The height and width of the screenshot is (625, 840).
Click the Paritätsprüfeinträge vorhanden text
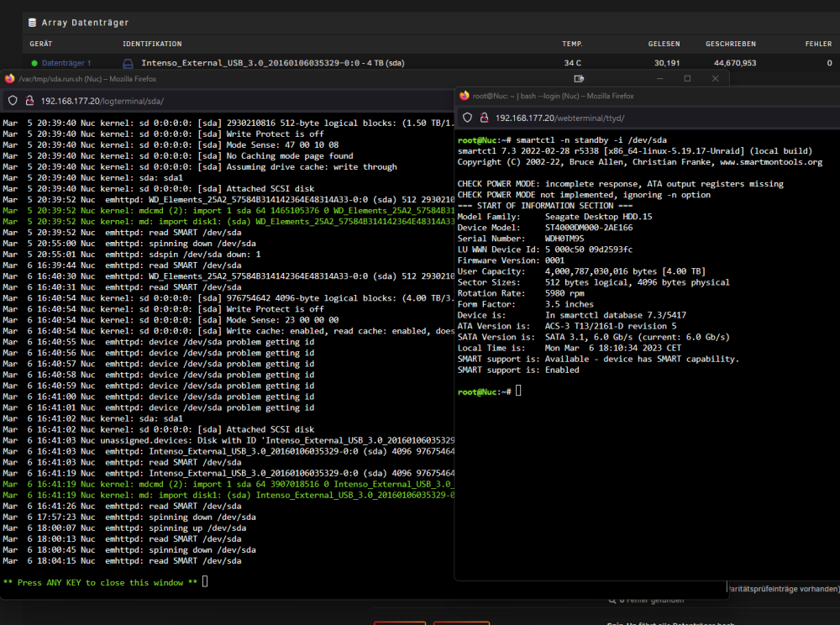[x=784, y=589]
